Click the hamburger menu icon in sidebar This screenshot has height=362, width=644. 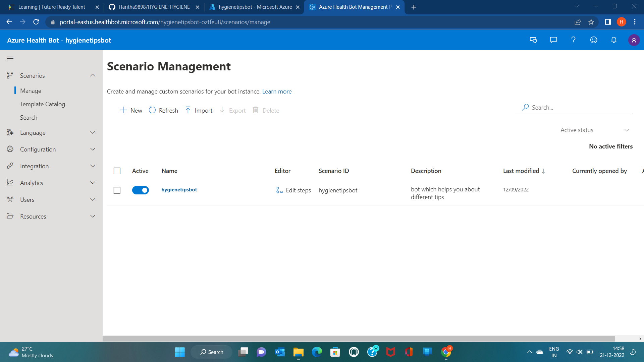(10, 59)
